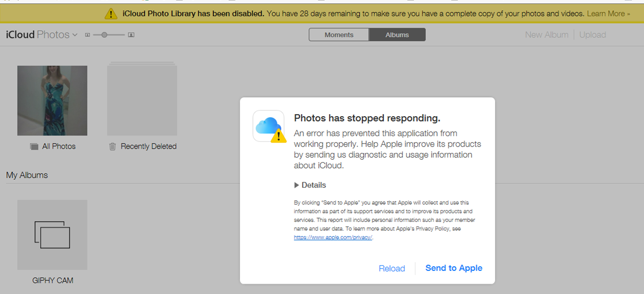Click the 'Photos has stopped responding.' heading
Screen dimensions: 644x294
click(x=367, y=118)
